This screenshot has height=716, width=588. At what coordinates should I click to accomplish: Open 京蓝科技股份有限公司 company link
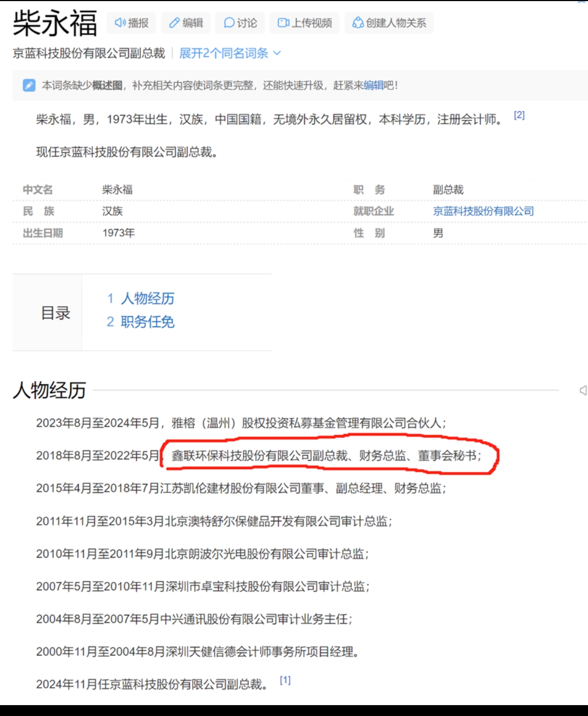483,211
